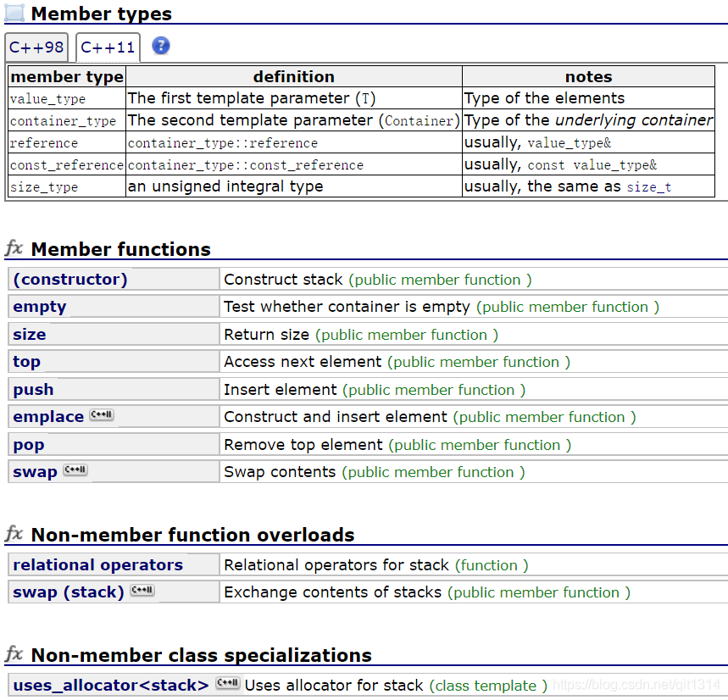
Task: Click the reference member type cell
Action: (67, 142)
